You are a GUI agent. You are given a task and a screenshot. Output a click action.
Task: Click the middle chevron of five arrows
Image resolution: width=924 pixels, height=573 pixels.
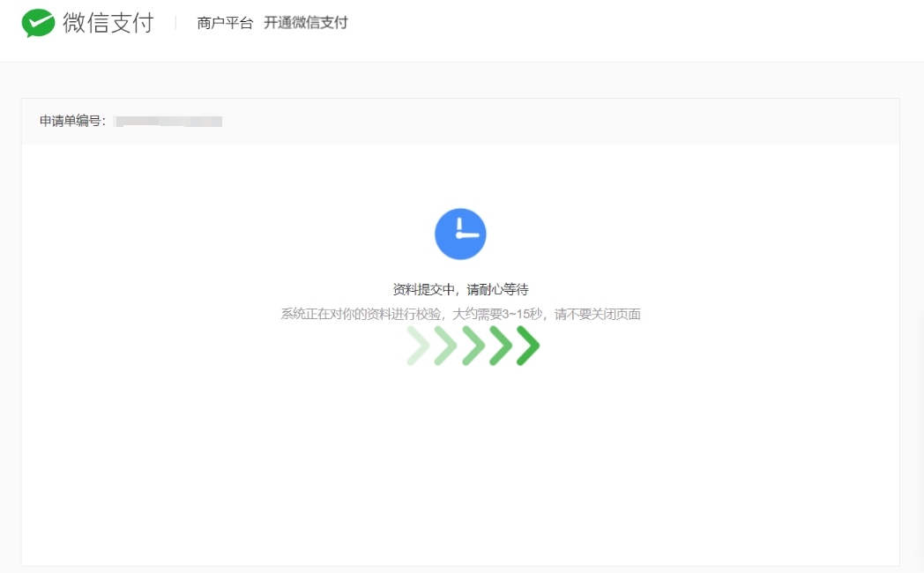click(x=473, y=346)
